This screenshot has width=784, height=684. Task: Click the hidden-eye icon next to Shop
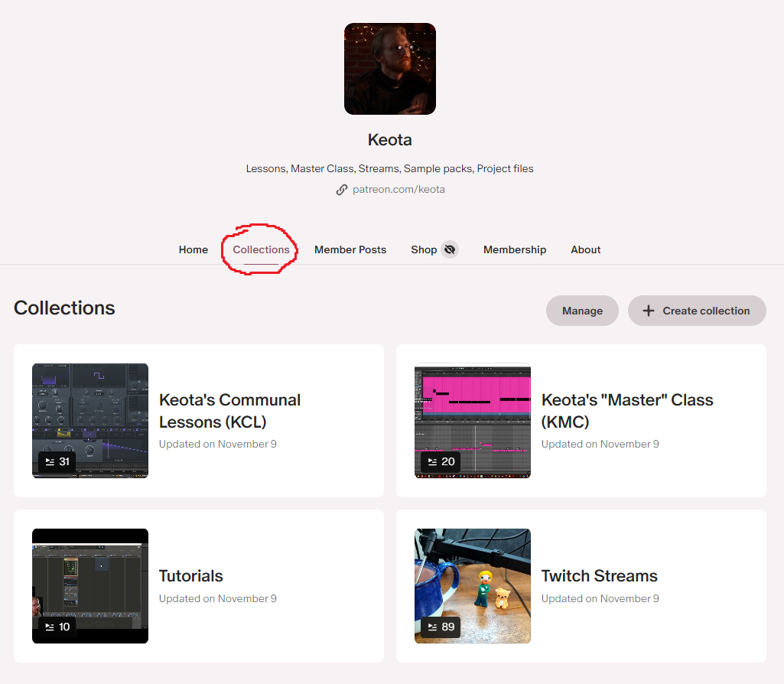pos(450,249)
